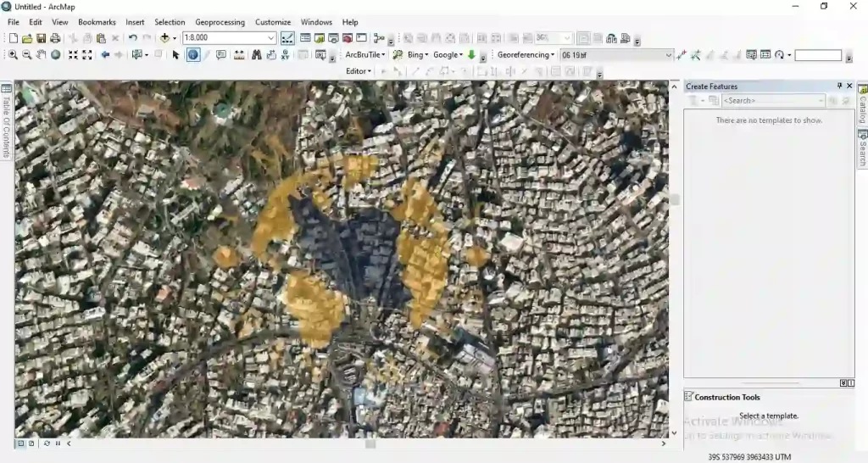This screenshot has height=463, width=868.
Task: Click the map's vertical scrollbar thumb
Action: pyautogui.click(x=674, y=200)
